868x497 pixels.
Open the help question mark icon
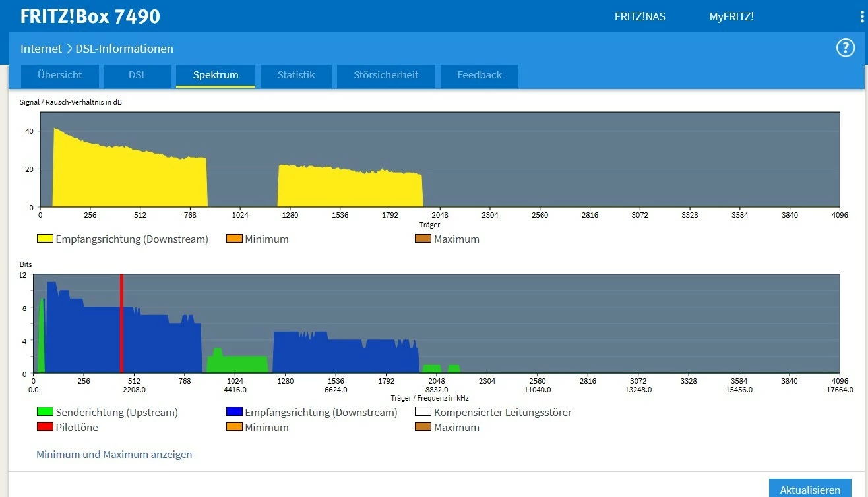tap(845, 48)
